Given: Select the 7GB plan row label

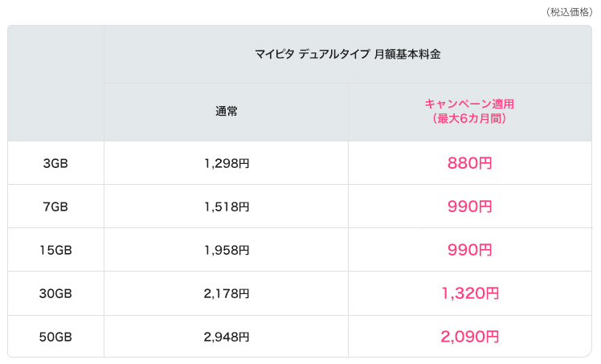Looking at the screenshot, I should point(55,207).
